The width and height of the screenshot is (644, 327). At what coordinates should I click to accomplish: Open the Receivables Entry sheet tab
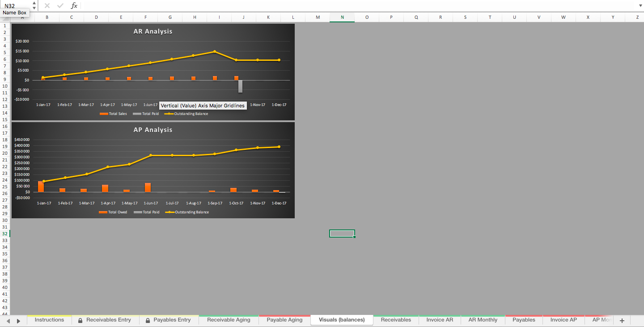click(x=105, y=320)
